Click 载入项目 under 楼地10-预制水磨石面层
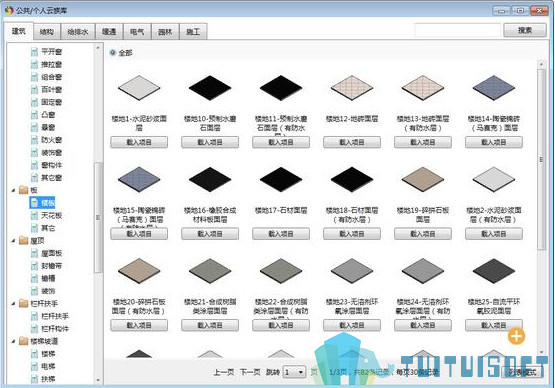The height and width of the screenshot is (388, 555). point(210,142)
